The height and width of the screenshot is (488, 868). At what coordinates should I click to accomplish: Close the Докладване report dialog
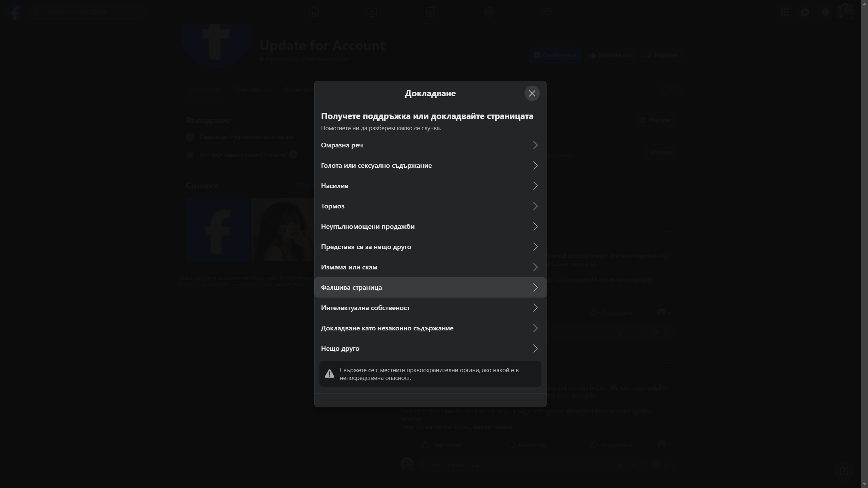(x=532, y=93)
